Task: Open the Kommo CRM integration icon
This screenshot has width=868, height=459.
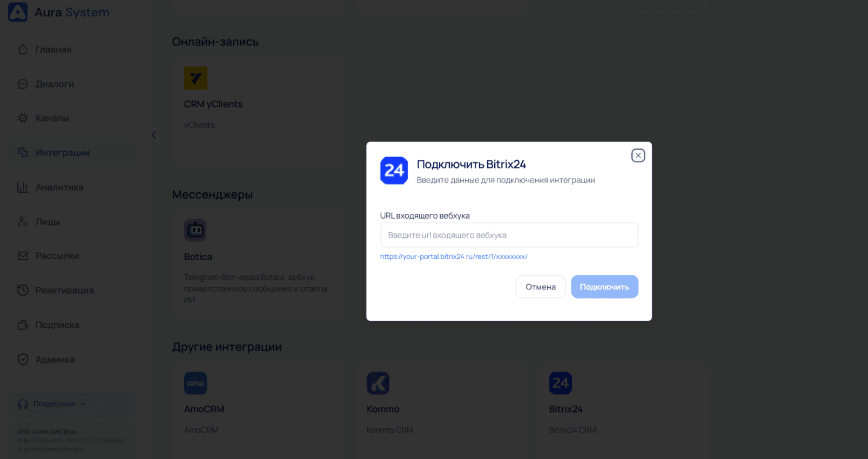Action: click(x=378, y=383)
